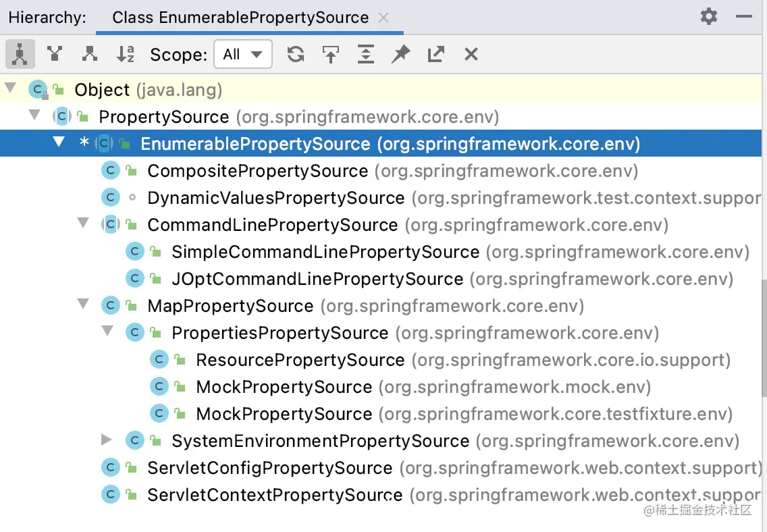This screenshot has height=532, width=767.
Task: Click abstract class icon beside CommandLinePropertySource
Action: point(111,224)
